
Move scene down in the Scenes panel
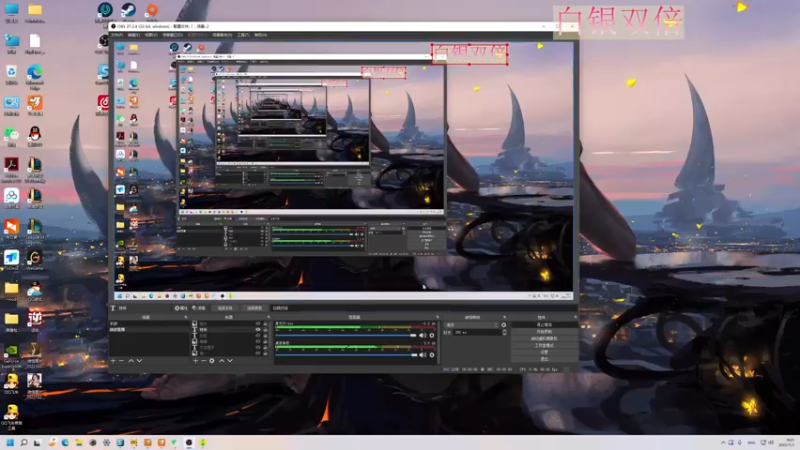[x=139, y=360]
